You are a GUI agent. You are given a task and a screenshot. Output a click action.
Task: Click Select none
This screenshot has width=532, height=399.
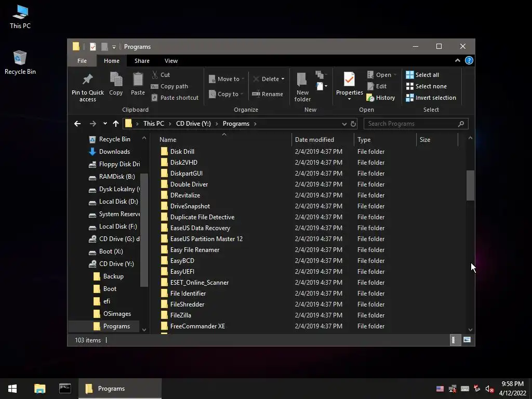point(427,86)
